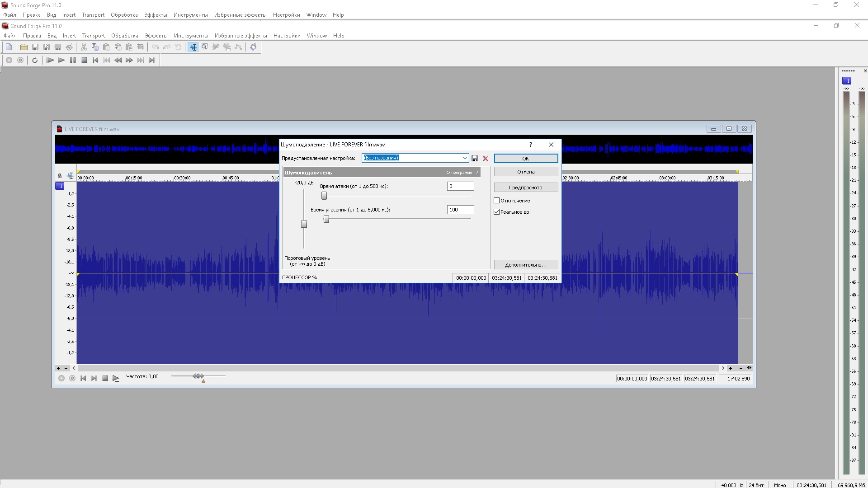The image size is (868, 488).
Task: Click the Дополнительно... button
Action: tap(525, 265)
